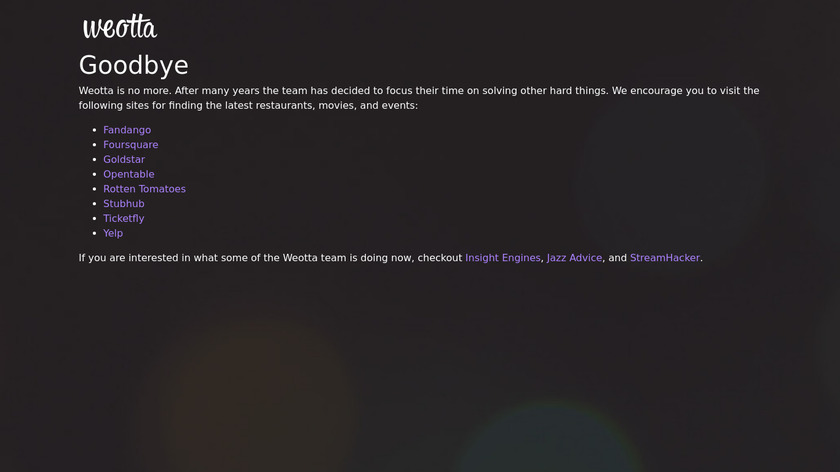Image resolution: width=840 pixels, height=472 pixels.
Task: Visit the Foursquare link
Action: pos(130,145)
